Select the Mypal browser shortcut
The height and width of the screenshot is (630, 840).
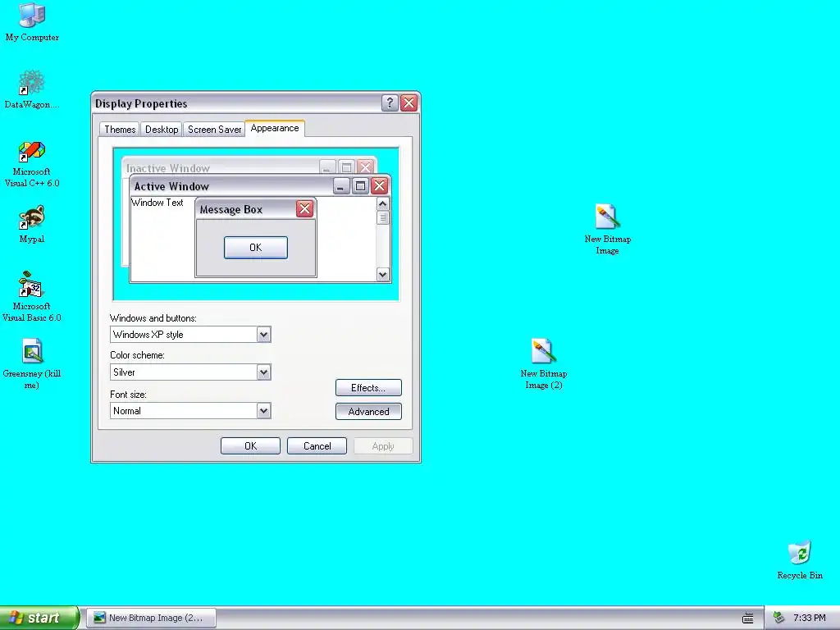coord(32,224)
